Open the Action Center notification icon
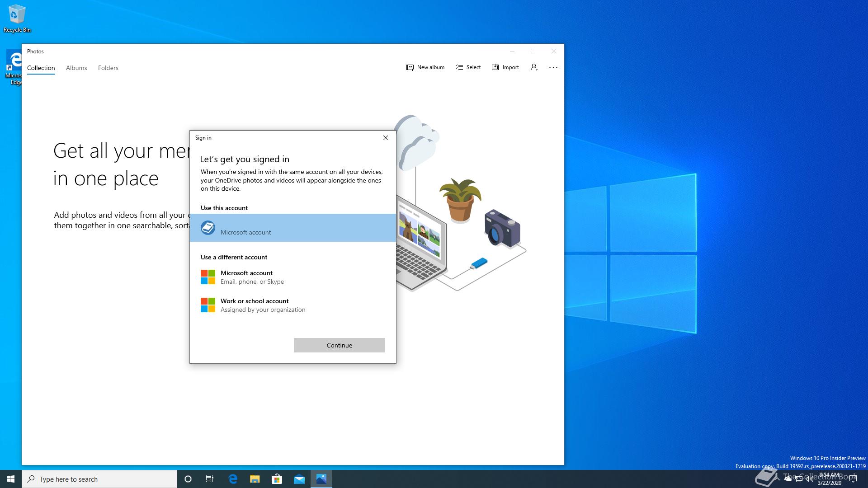868x488 pixels. tap(853, 479)
